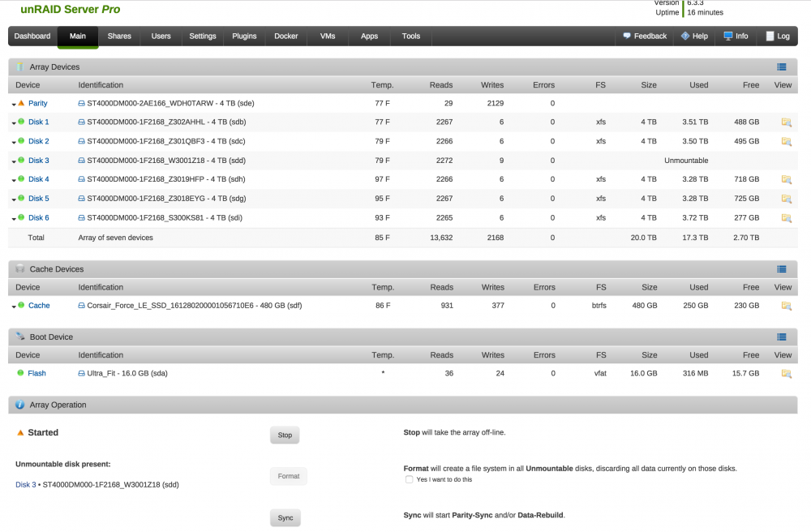Screen dimensions: 811x532
Task: Browse Flash device via view icon
Action: click(x=786, y=374)
